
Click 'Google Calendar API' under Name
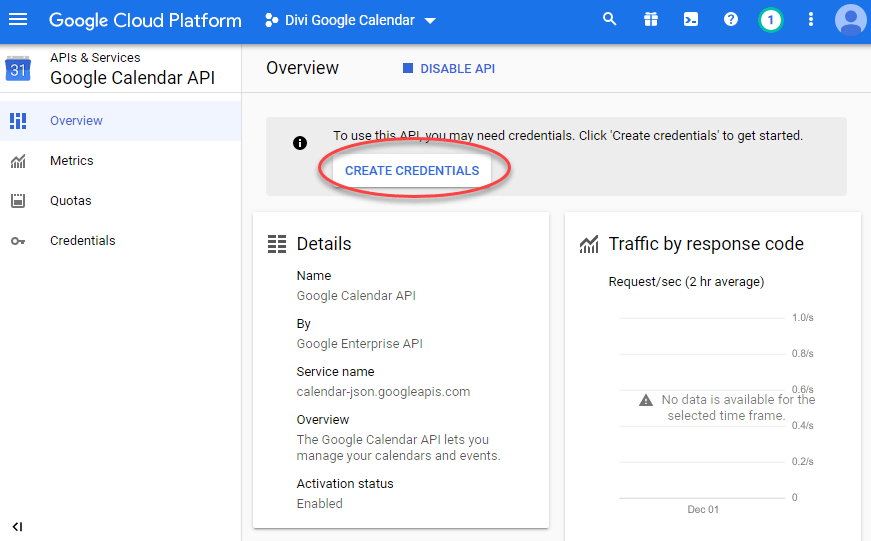356,295
